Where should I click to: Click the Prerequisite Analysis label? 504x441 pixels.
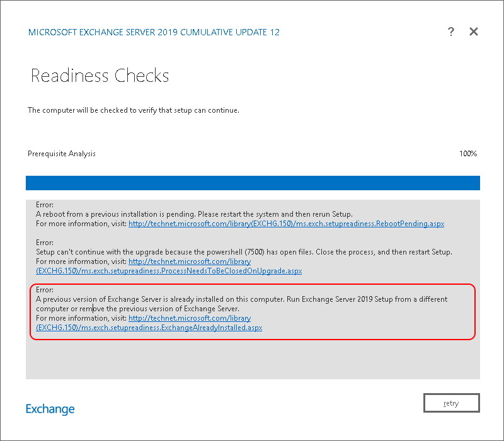pyautogui.click(x=62, y=154)
